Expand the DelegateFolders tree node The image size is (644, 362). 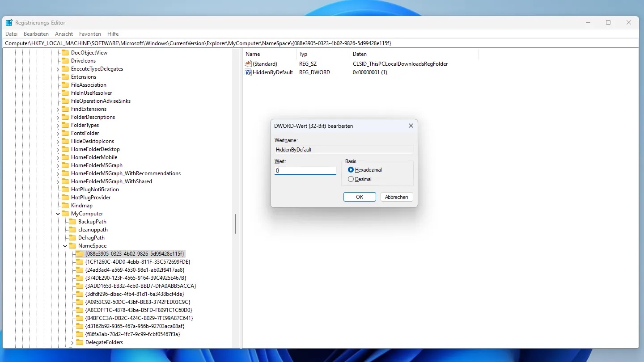click(72, 342)
